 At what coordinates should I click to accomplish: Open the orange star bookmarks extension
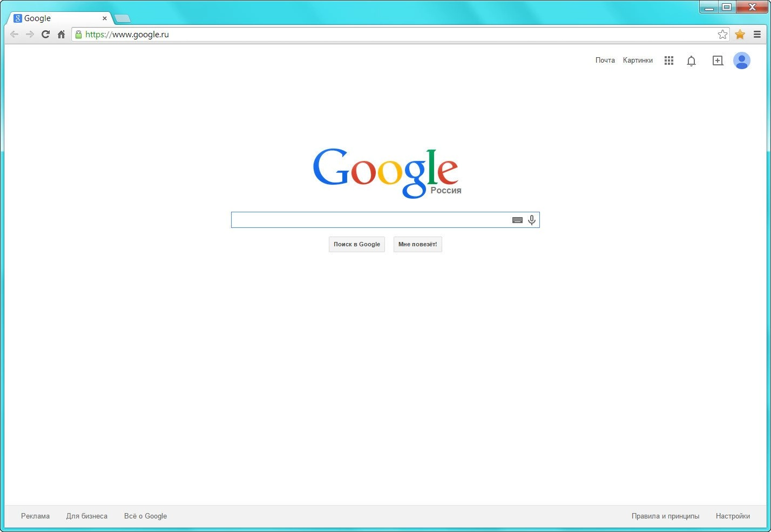click(x=740, y=34)
